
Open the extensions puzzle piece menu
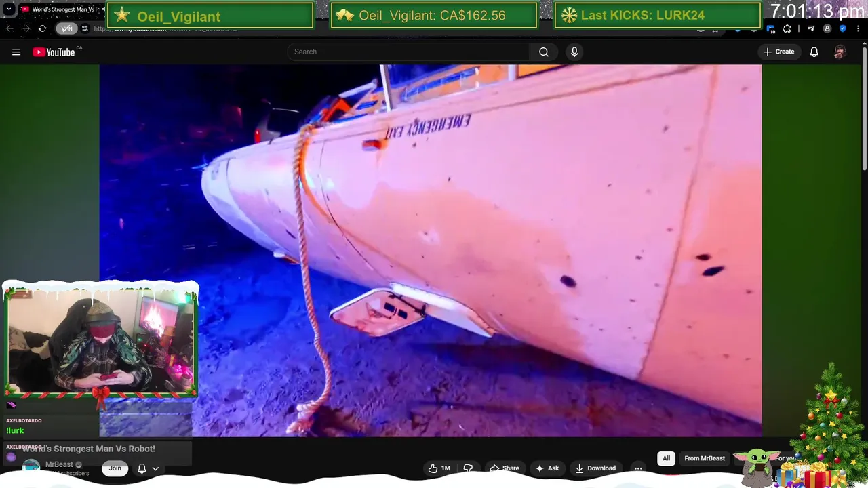[x=787, y=28]
